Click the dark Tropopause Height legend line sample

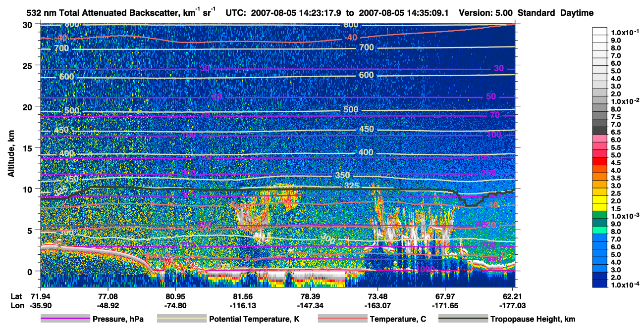click(x=463, y=319)
